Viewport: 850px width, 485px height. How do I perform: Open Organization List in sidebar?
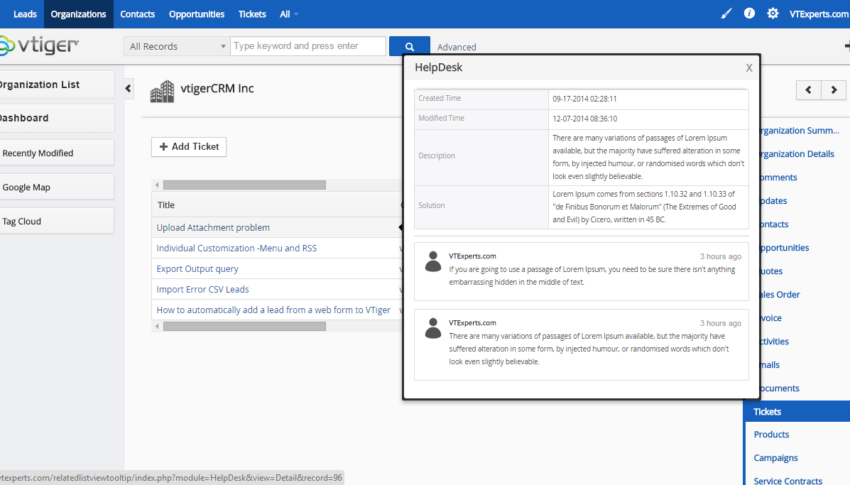(x=56, y=85)
